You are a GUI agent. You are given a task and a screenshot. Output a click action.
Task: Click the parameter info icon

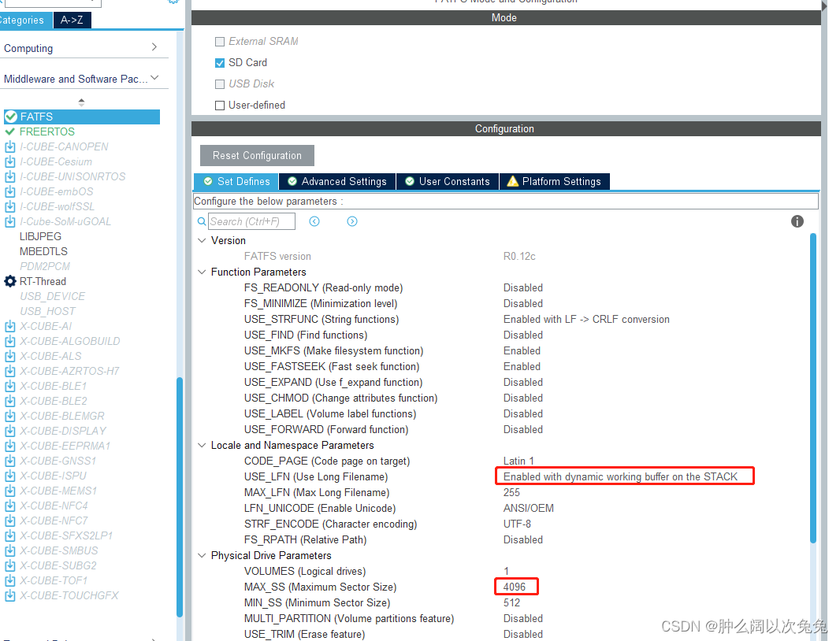pyautogui.click(x=797, y=221)
